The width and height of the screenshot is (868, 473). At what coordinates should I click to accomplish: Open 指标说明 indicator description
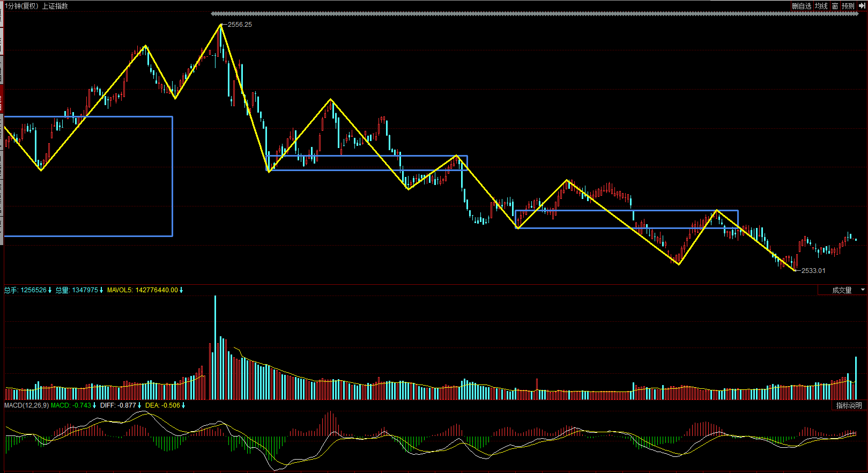pyautogui.click(x=849, y=405)
